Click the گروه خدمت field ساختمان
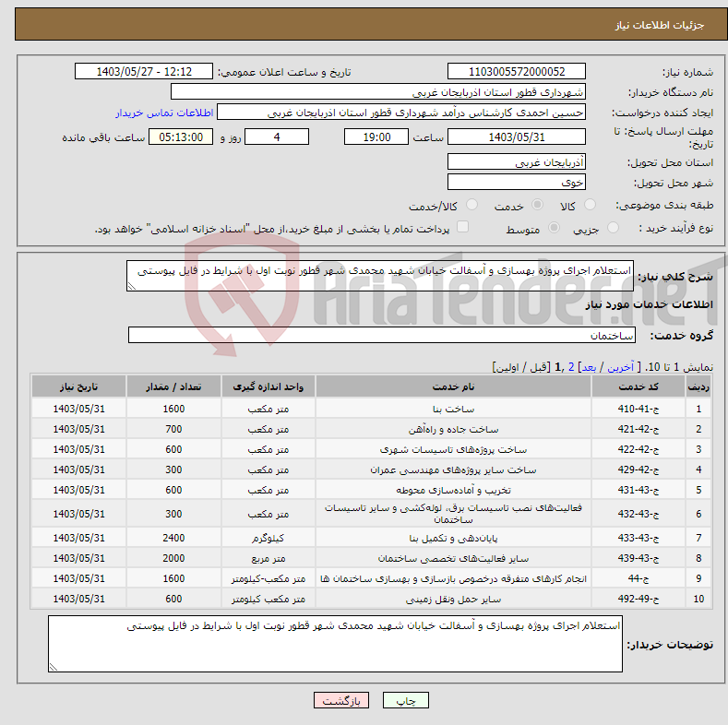 click(x=382, y=335)
